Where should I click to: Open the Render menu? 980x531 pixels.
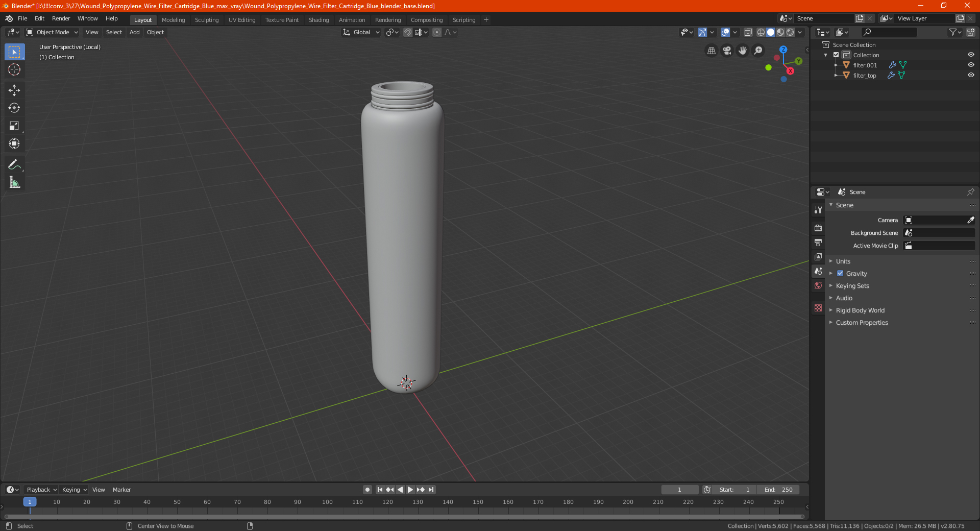tap(61, 18)
